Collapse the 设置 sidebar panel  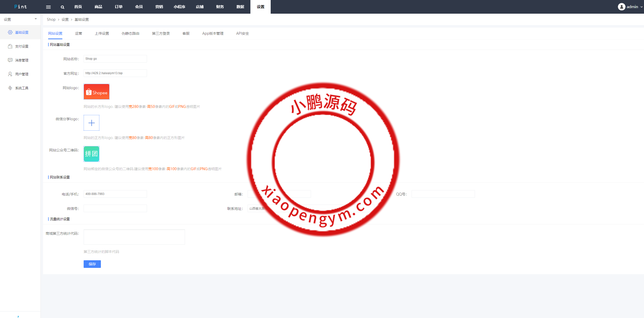(x=35, y=19)
